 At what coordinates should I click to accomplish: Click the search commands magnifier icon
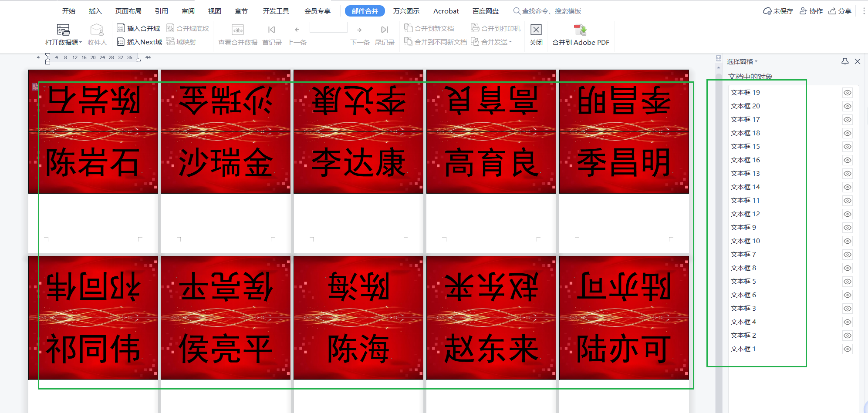(517, 11)
